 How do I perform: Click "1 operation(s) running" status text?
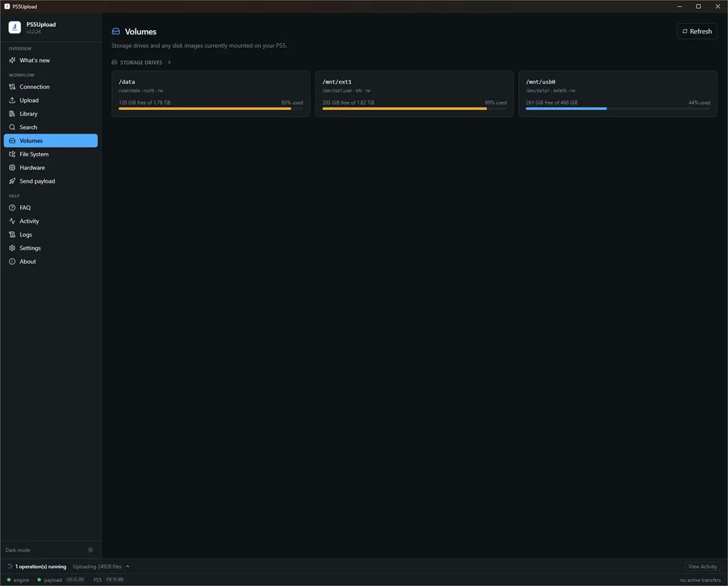point(41,566)
